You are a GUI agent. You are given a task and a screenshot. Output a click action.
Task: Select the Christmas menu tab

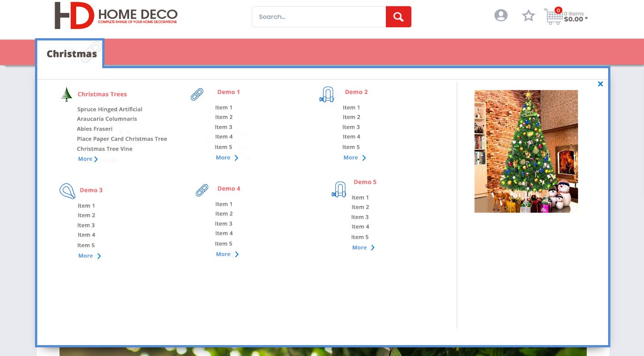pyautogui.click(x=71, y=54)
